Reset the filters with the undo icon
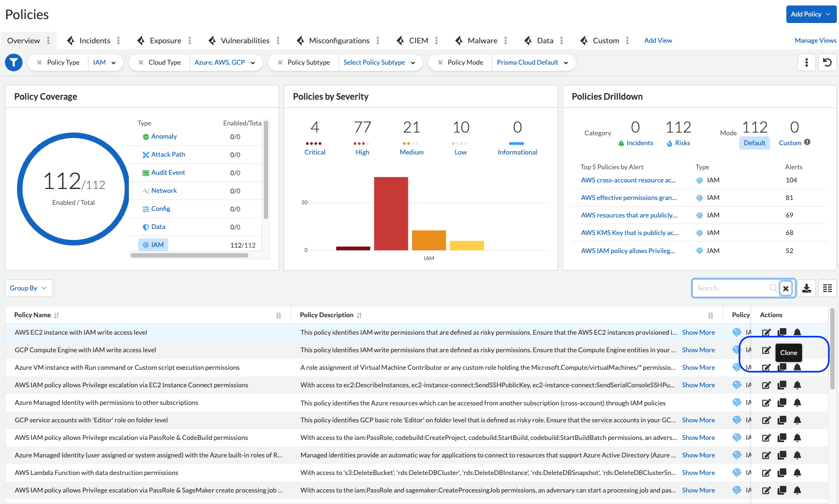Screen dimensions: 839x504 (x=827, y=62)
